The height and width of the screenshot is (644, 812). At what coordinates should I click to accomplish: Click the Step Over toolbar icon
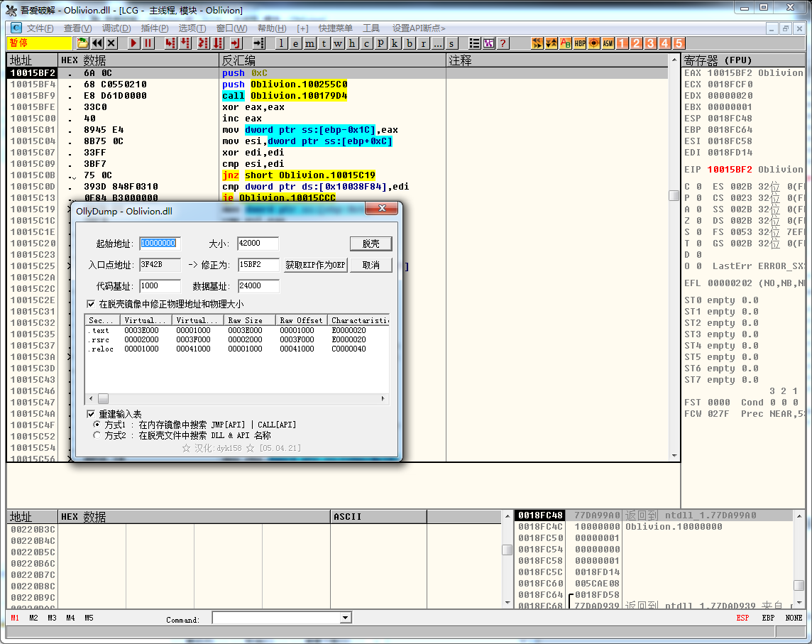point(185,43)
